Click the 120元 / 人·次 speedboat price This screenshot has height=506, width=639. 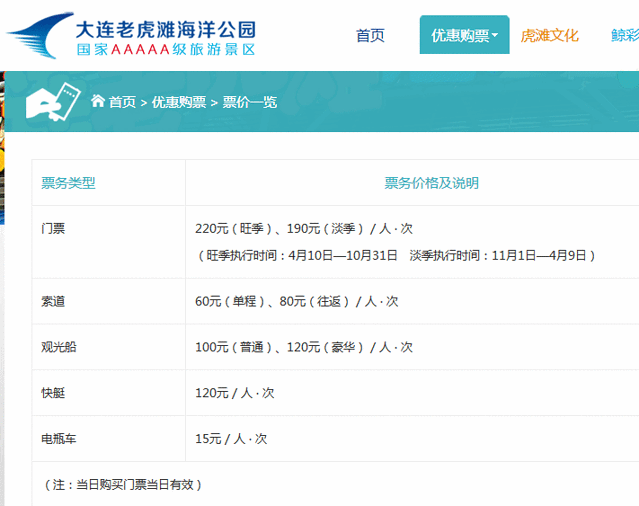235,393
